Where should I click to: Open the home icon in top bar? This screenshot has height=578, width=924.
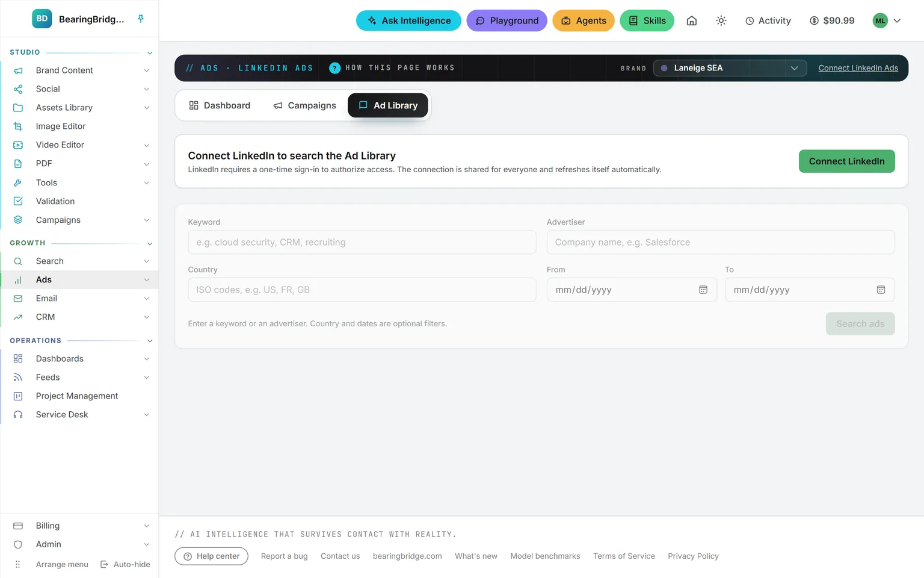692,20
